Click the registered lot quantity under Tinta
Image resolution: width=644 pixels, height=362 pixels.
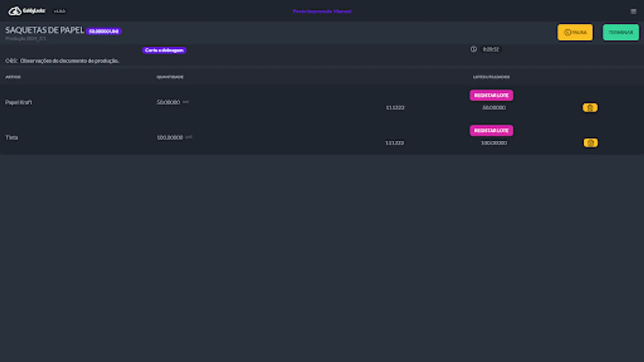tap(494, 143)
